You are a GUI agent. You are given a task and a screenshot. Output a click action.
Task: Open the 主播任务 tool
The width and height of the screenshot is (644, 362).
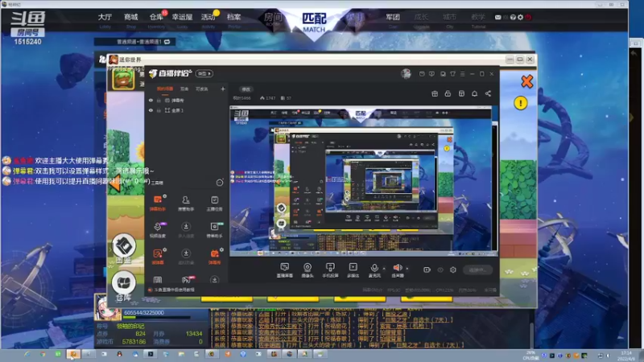214,203
